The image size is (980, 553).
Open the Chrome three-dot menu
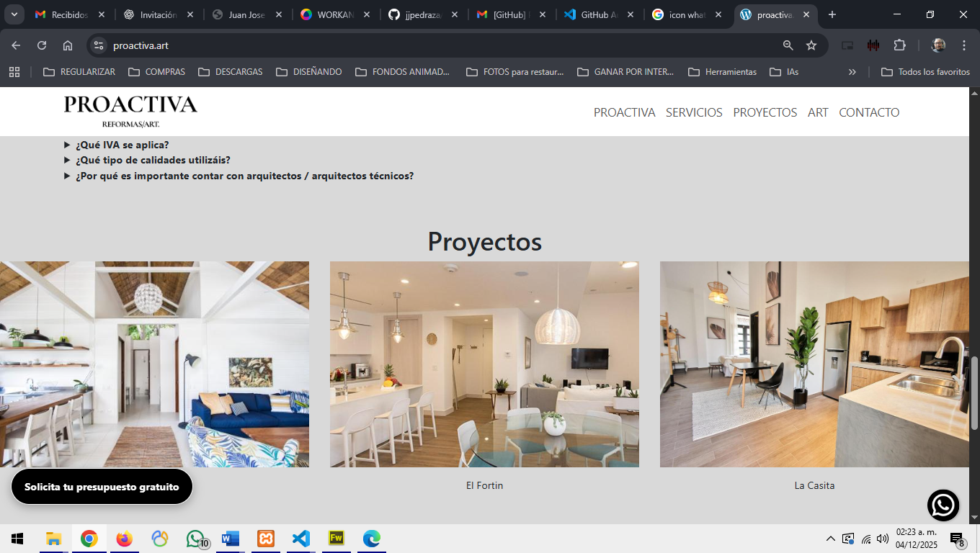tap(964, 45)
